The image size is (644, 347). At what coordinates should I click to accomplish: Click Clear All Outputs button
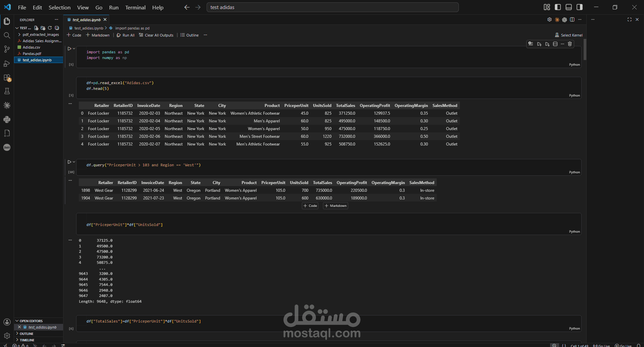(x=156, y=35)
